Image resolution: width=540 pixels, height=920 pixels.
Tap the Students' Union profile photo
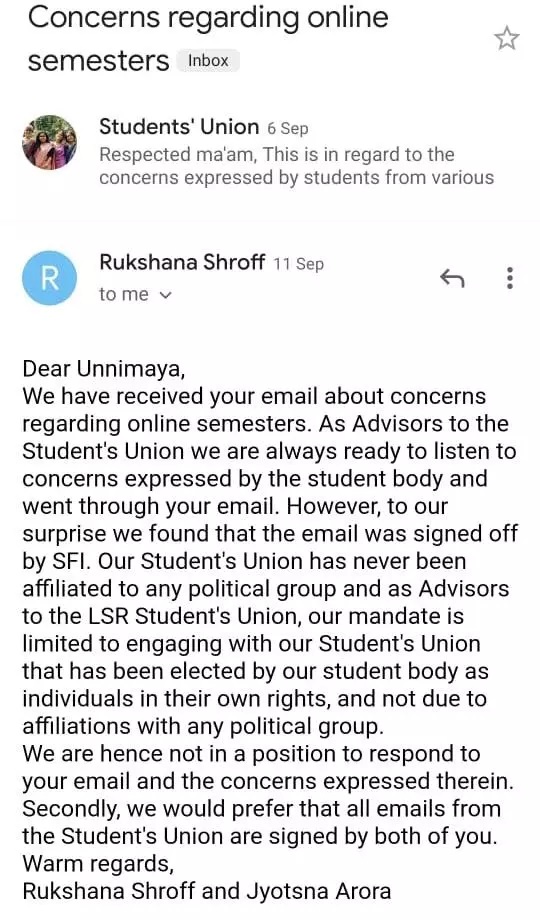tap(49, 142)
